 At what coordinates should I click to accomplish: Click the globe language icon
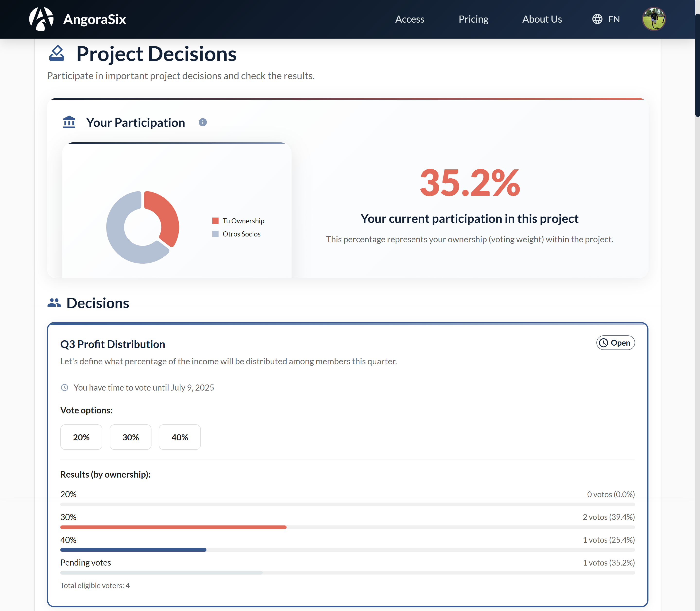pyautogui.click(x=597, y=19)
